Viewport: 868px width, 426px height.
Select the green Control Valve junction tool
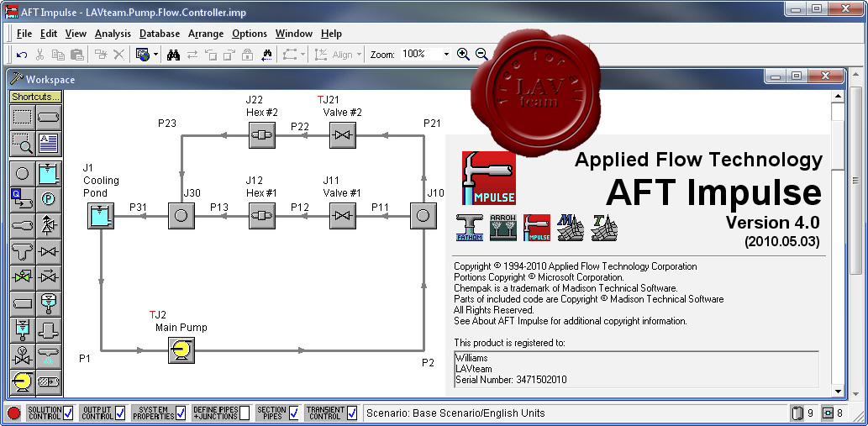tap(22, 277)
